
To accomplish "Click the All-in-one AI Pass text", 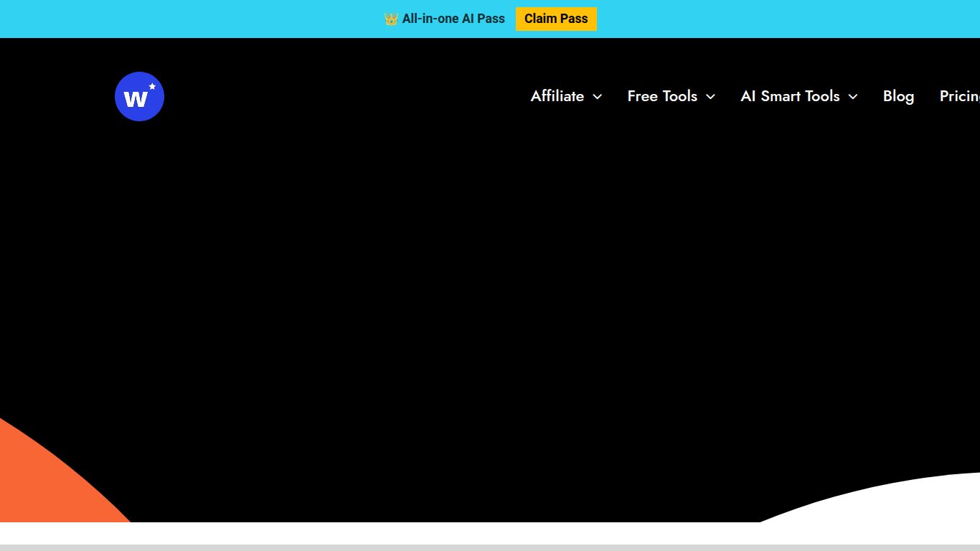I will [453, 19].
